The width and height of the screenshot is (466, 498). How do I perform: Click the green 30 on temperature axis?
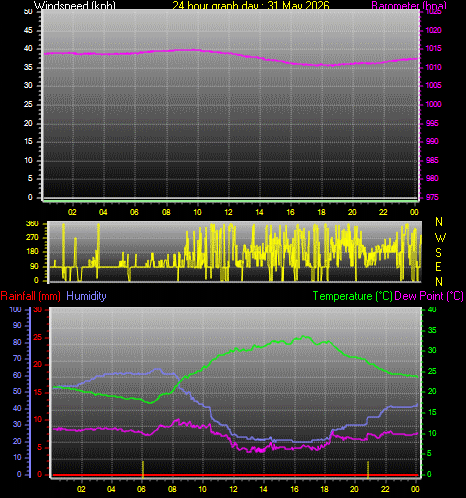[432, 350]
